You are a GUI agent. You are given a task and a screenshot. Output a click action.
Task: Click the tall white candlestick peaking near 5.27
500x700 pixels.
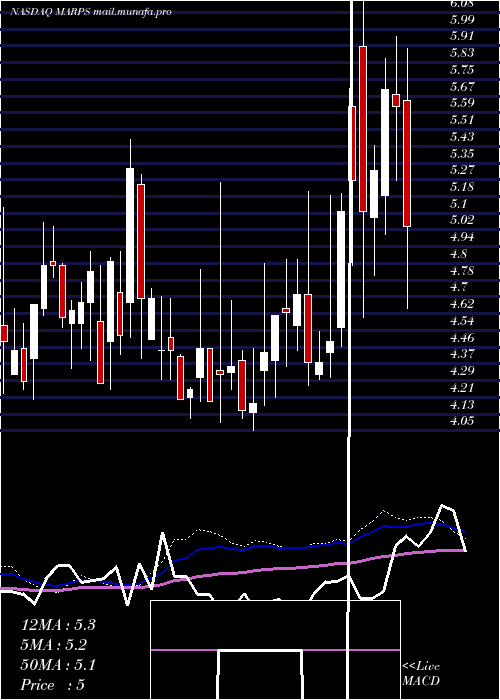tap(130, 235)
